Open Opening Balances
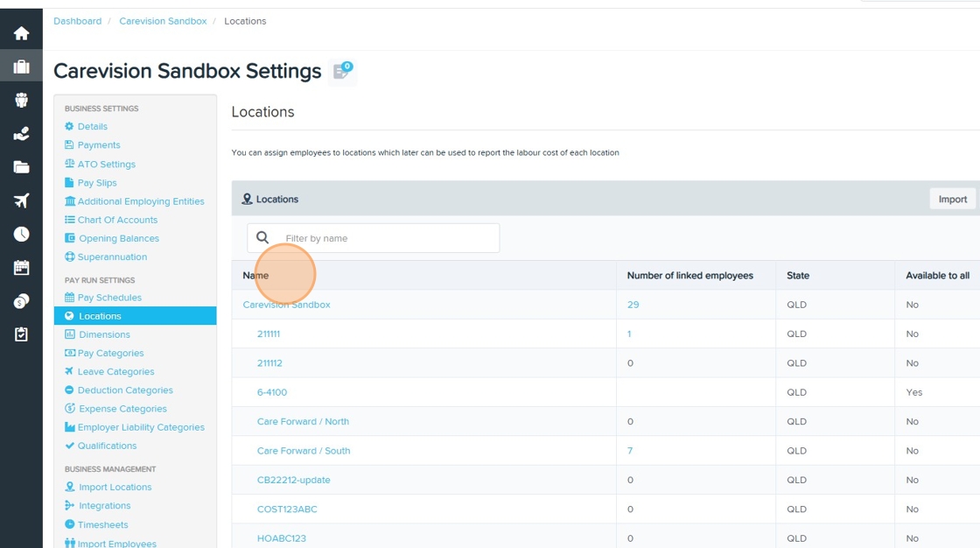This screenshot has height=548, width=980. click(x=119, y=238)
